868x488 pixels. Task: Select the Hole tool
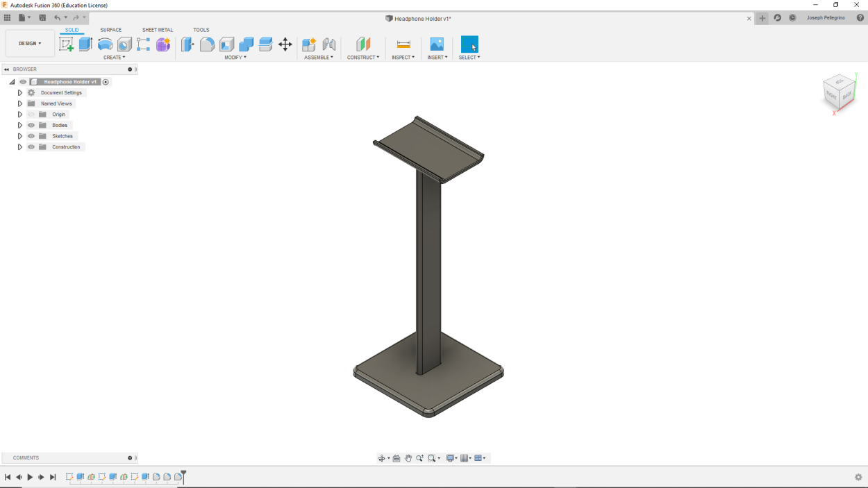pos(124,44)
